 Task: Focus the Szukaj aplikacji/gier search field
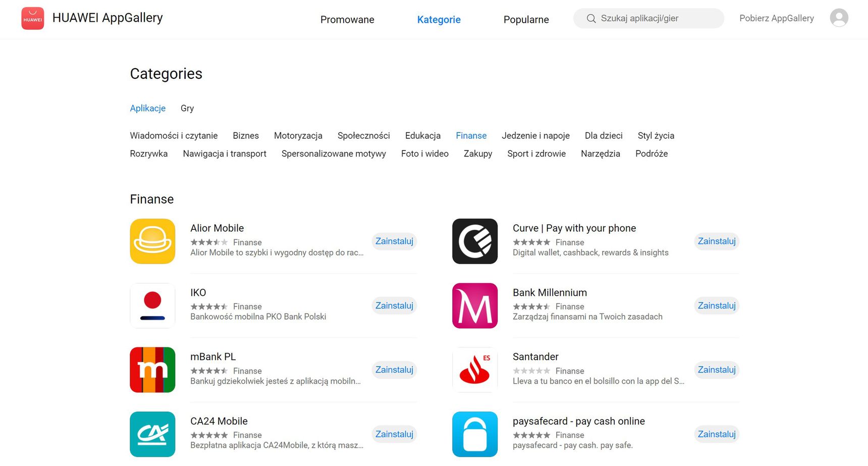tap(648, 18)
